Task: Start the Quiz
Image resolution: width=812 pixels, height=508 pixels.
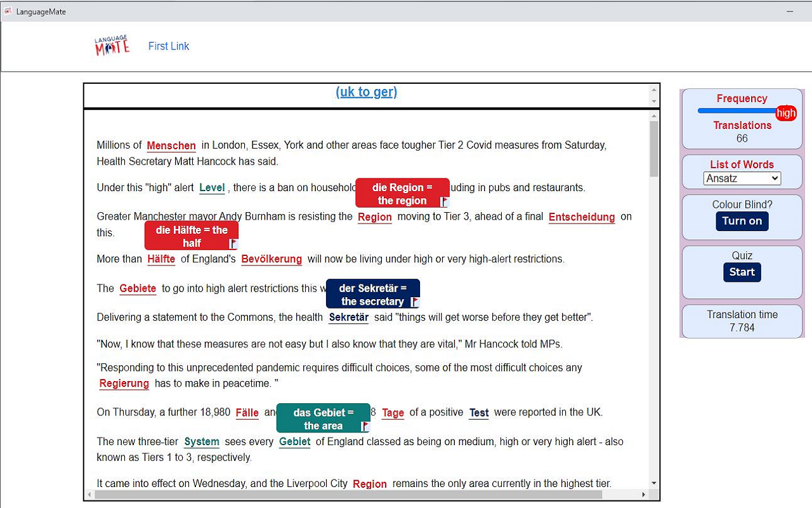Action: 742,272
